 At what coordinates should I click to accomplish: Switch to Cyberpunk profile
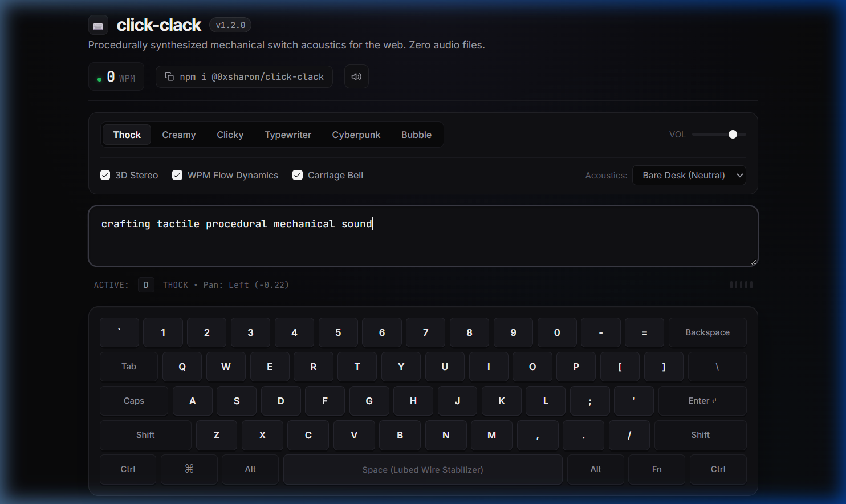coord(356,135)
